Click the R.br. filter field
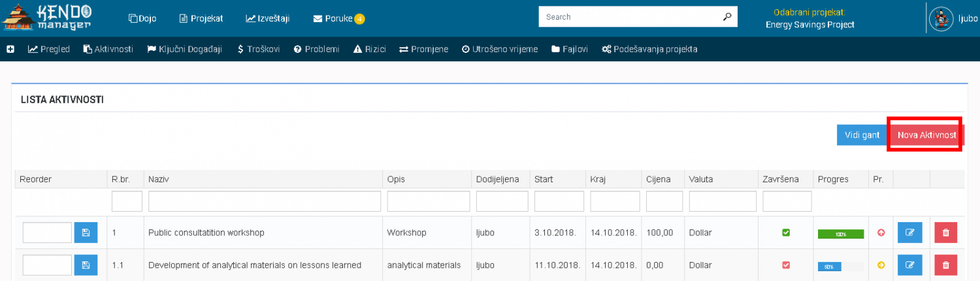This screenshot has width=980, height=281. pos(127,201)
